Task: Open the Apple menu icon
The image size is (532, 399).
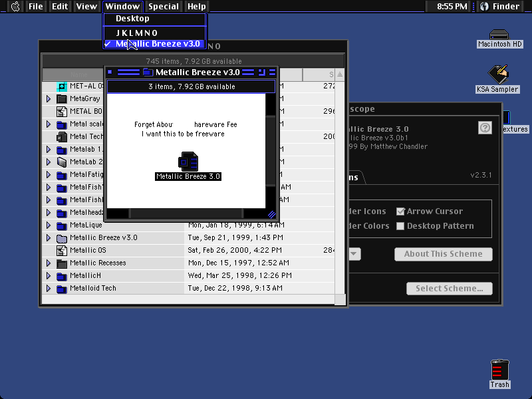Action: pyautogui.click(x=15, y=7)
